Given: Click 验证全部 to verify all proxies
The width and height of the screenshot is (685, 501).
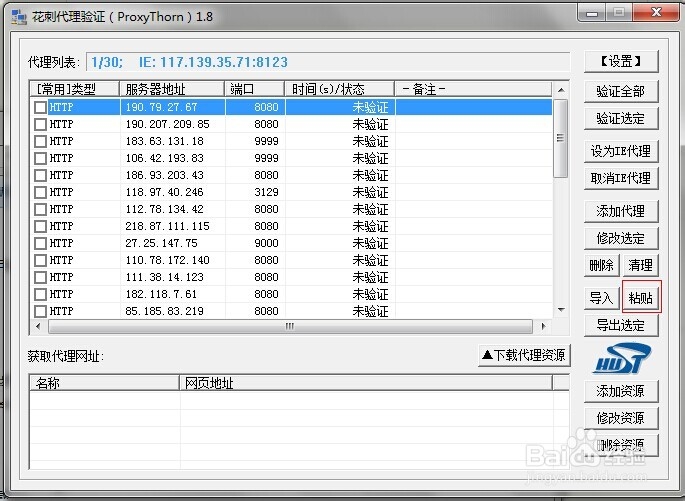Looking at the screenshot, I should 621,92.
